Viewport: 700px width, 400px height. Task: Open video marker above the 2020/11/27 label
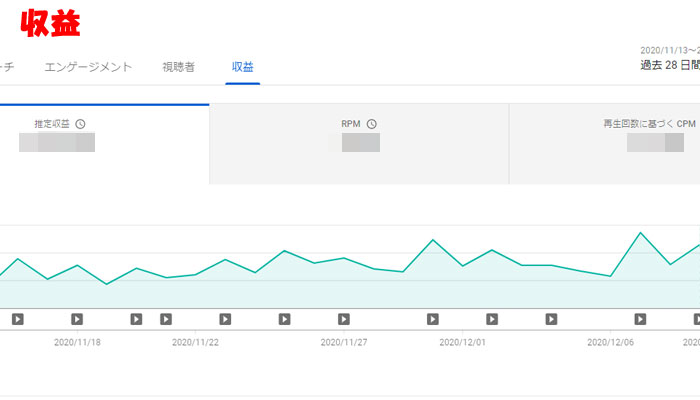coord(344,319)
